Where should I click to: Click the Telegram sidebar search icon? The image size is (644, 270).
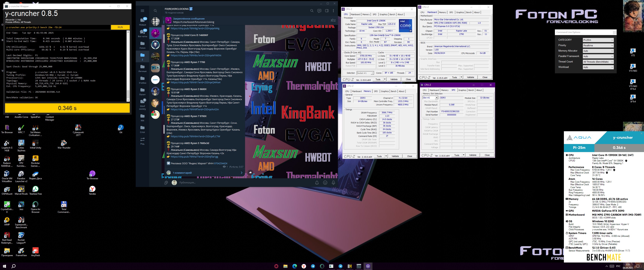(155, 11)
